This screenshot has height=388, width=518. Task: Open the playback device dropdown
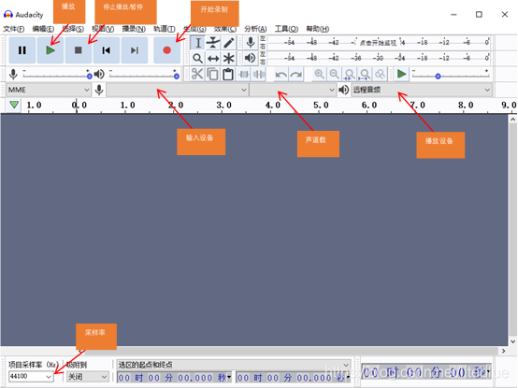421,90
